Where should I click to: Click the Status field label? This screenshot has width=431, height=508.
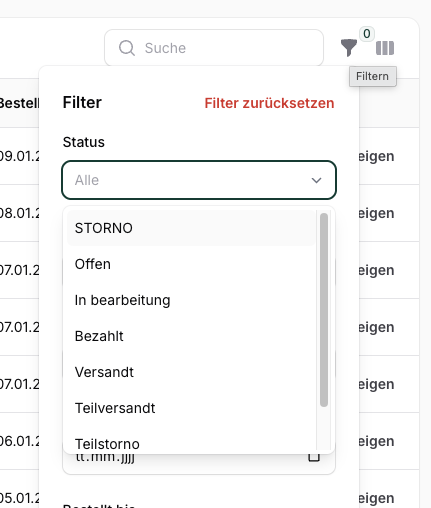(84, 142)
